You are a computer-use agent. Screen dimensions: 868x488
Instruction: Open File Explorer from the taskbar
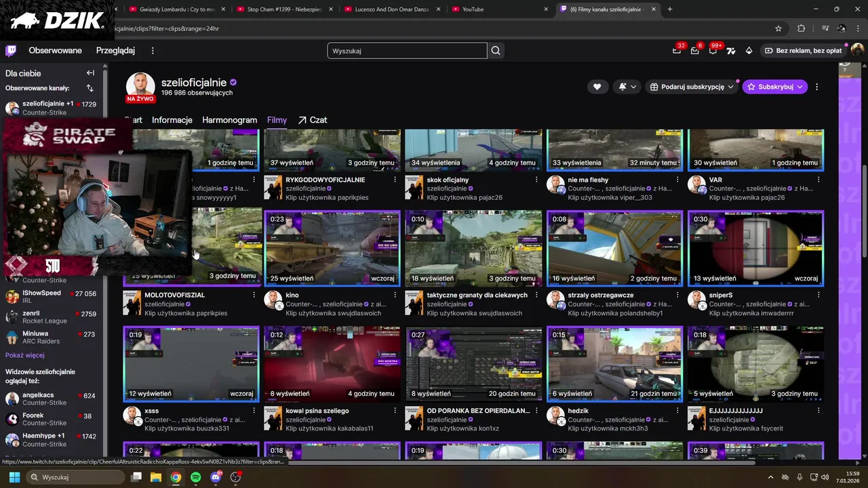(x=155, y=477)
